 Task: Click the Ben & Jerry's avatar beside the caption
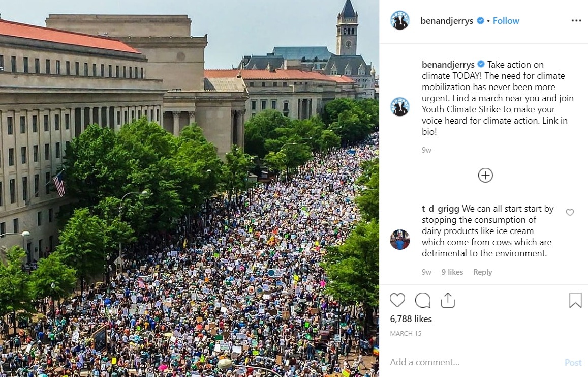[400, 107]
